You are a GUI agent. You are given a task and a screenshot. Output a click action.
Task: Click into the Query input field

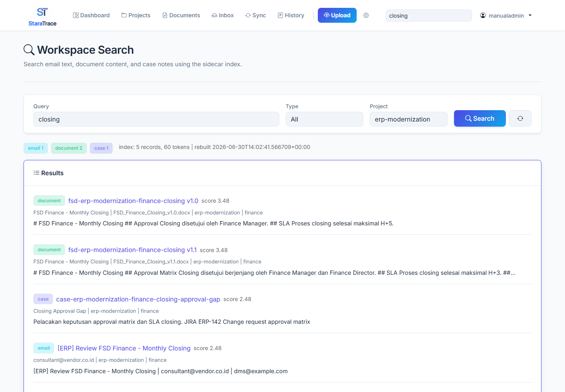tap(156, 119)
